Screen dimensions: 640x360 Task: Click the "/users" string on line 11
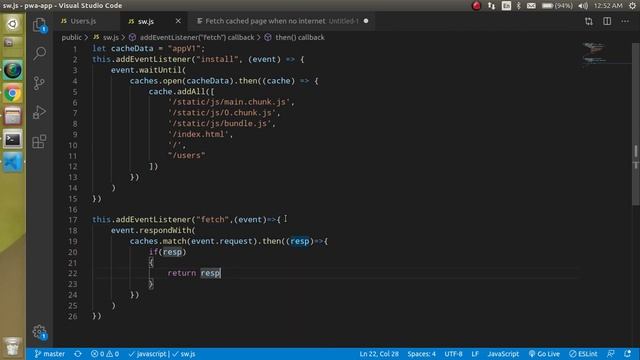[187, 156]
